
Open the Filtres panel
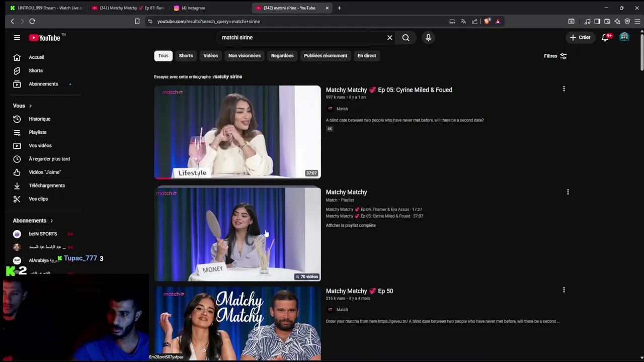(555, 56)
